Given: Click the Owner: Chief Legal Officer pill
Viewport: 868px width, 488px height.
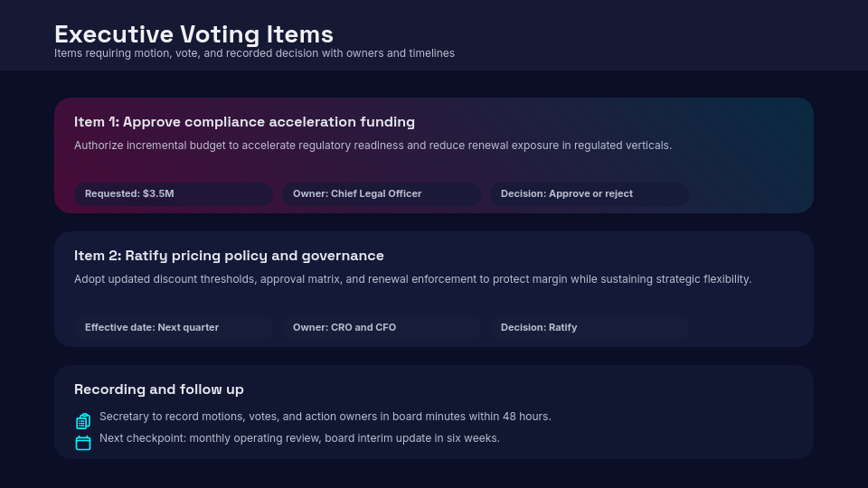Looking at the screenshot, I should point(381,194).
